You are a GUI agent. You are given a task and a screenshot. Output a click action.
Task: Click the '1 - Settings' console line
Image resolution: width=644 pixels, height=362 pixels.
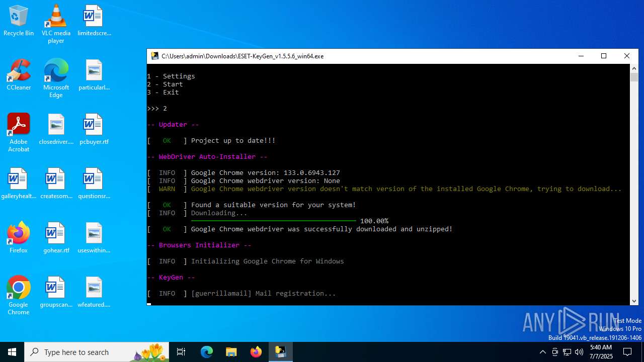tap(171, 76)
